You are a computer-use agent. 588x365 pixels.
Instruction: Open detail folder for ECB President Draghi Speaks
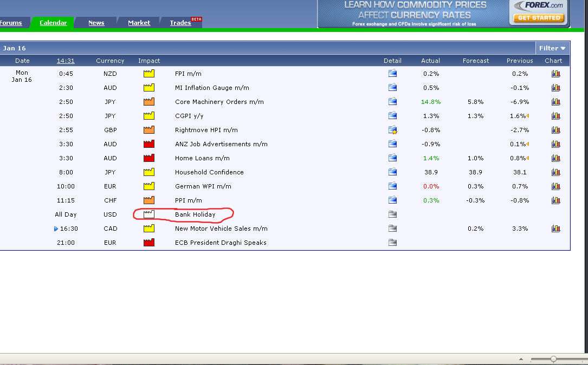click(392, 243)
